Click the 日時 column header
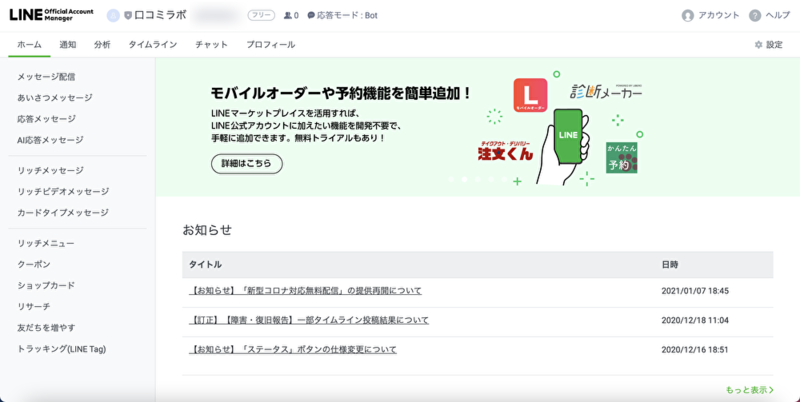The width and height of the screenshot is (800, 402). pos(670,265)
